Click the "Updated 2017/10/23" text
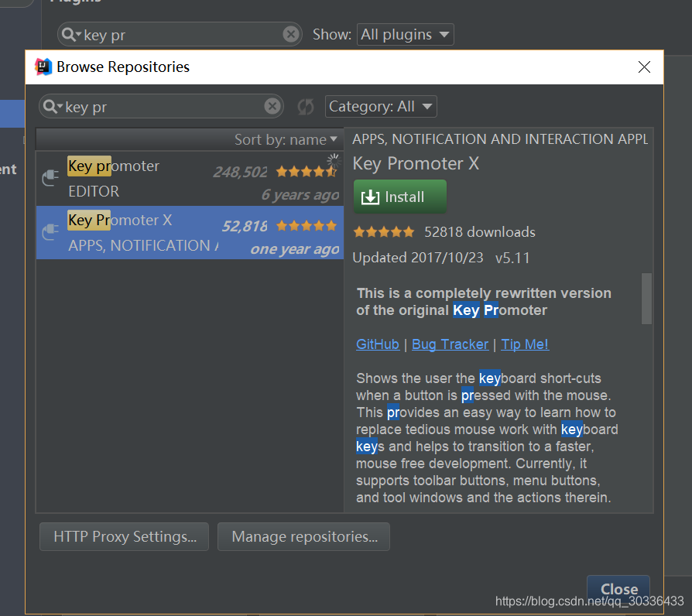 [418, 258]
